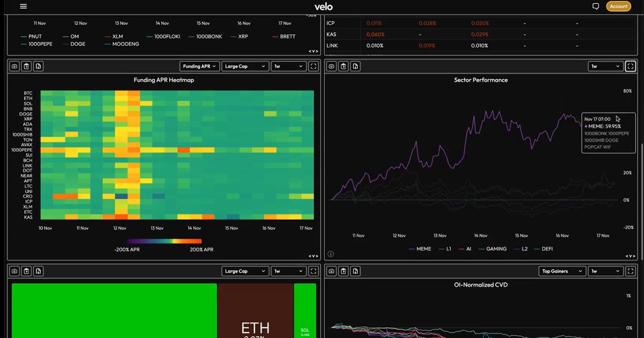Expand the Funding APR Heatmap to fullscreen
Image resolution: width=644 pixels, height=338 pixels.
click(x=314, y=66)
